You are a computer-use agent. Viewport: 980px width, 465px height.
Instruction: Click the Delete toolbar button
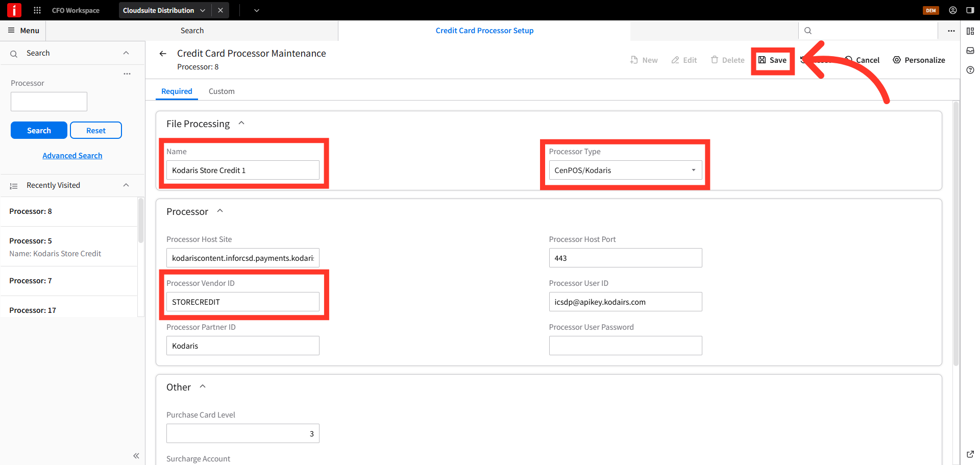[727, 60]
